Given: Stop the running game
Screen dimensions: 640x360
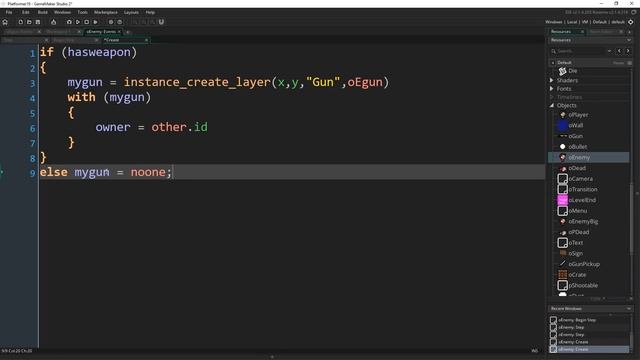Looking at the screenshot, I should [x=87, y=22].
